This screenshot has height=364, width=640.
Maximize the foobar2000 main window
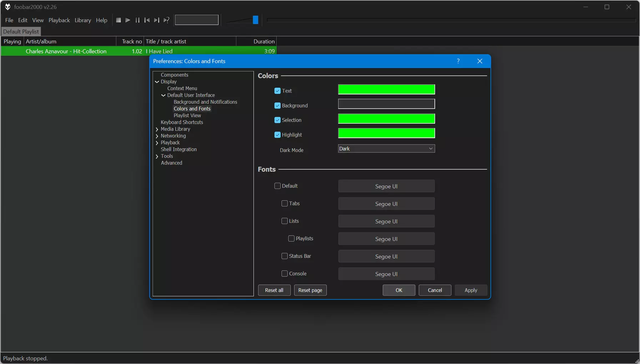pos(607,7)
